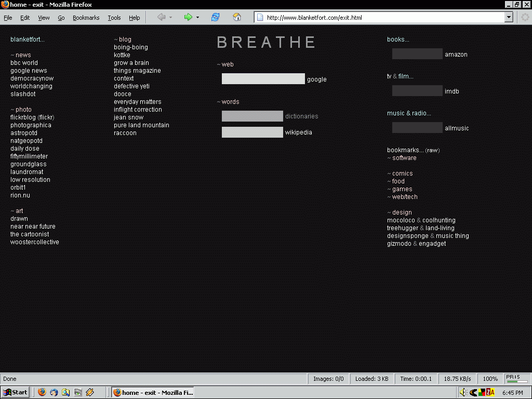This screenshot has height=399, width=532.
Task: Click the Images: 0/0 status panel
Action: 328,379
